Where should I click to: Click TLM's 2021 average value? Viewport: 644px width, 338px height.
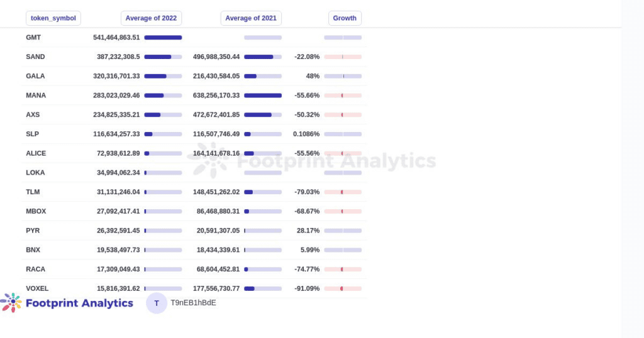(x=216, y=192)
